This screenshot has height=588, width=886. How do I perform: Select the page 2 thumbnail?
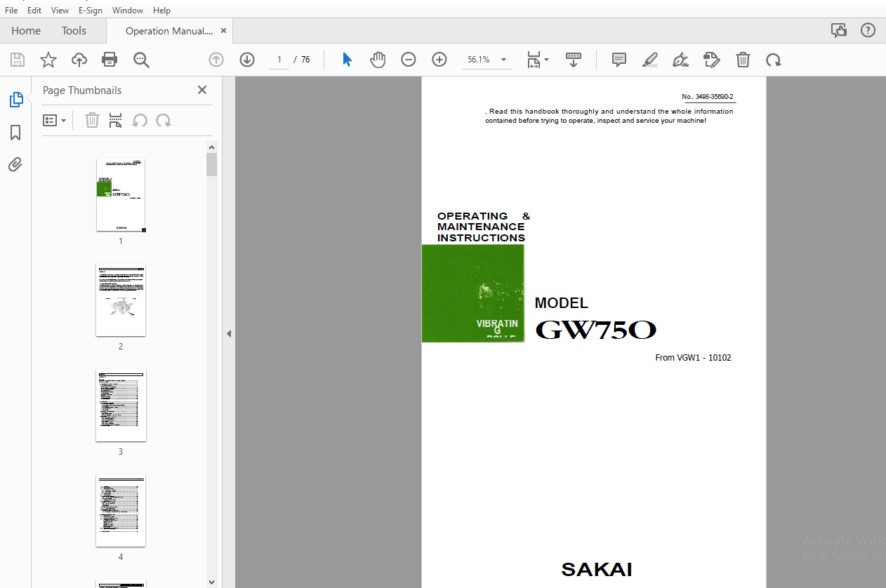[121, 300]
